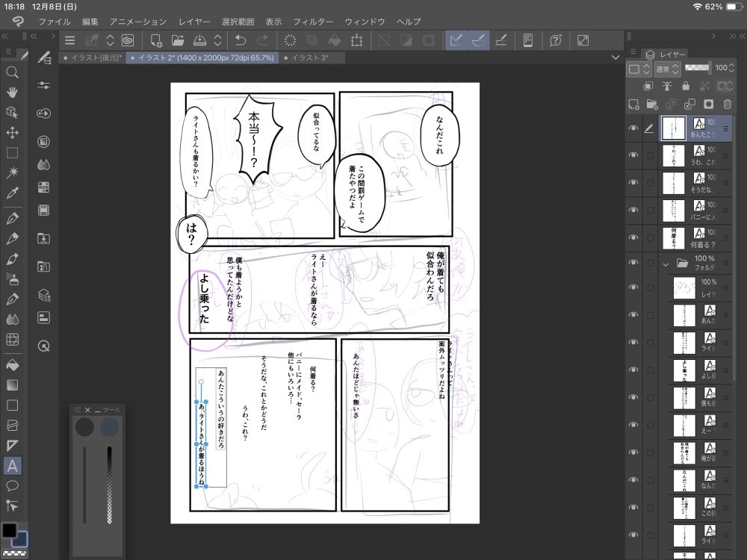Pick the Eyedropper tool

[12, 193]
